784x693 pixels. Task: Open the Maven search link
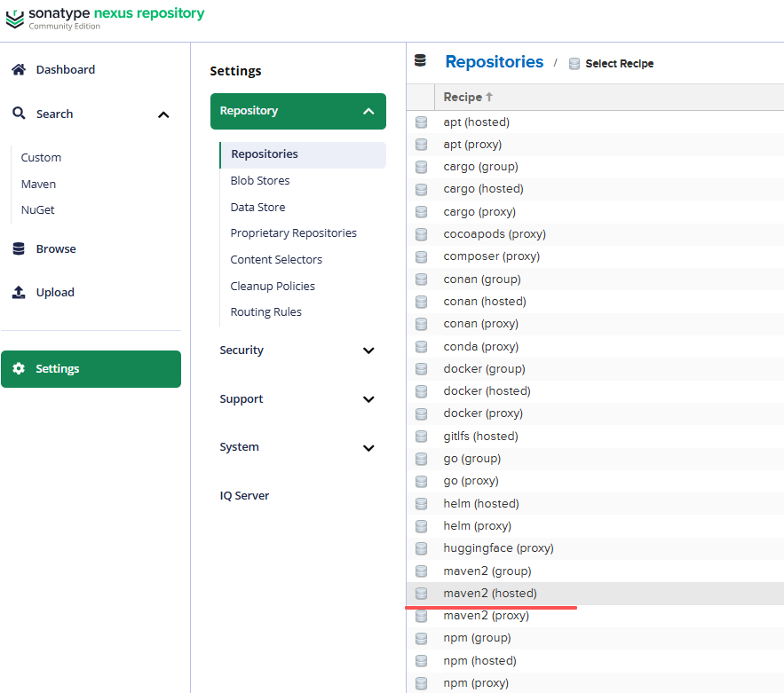38,185
